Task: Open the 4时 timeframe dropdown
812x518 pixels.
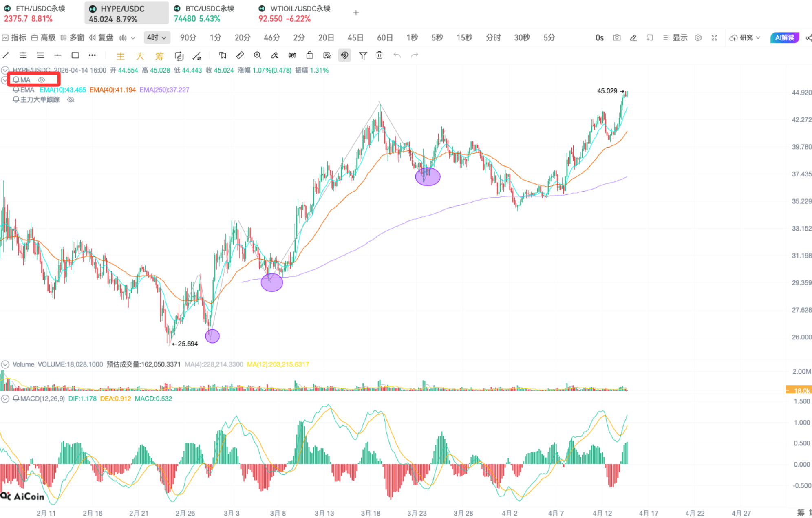Action: [x=157, y=37]
